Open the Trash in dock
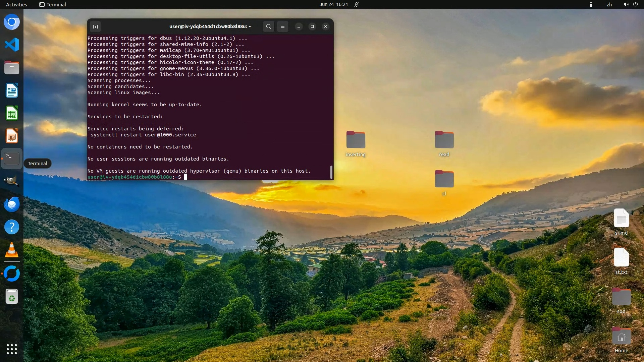Screen dimensions: 644x362 coord(12,297)
